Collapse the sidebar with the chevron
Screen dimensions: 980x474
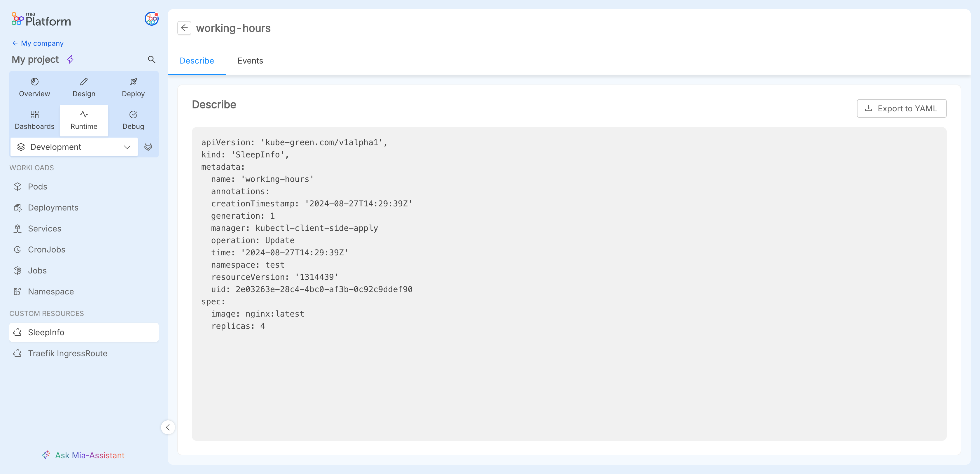pyautogui.click(x=168, y=427)
